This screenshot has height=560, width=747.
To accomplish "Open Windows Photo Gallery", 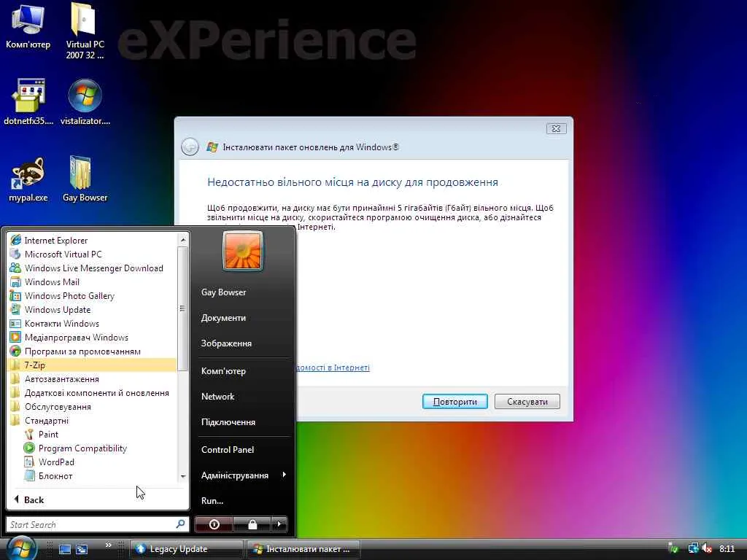I will (93, 296).
